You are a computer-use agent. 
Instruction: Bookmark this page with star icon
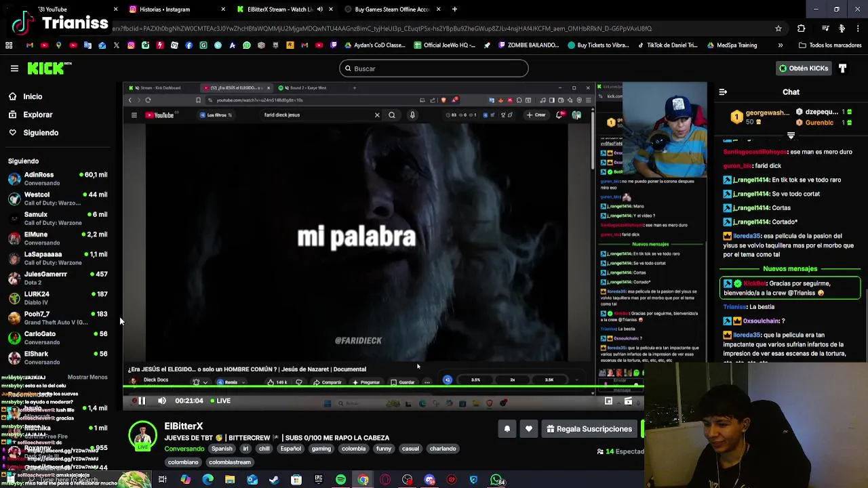click(778, 28)
